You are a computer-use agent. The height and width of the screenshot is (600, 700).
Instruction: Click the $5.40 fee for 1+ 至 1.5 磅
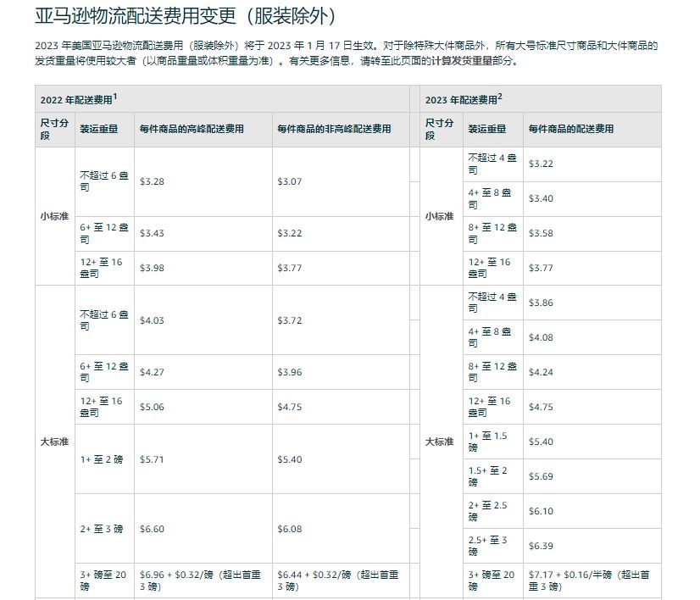(x=541, y=442)
